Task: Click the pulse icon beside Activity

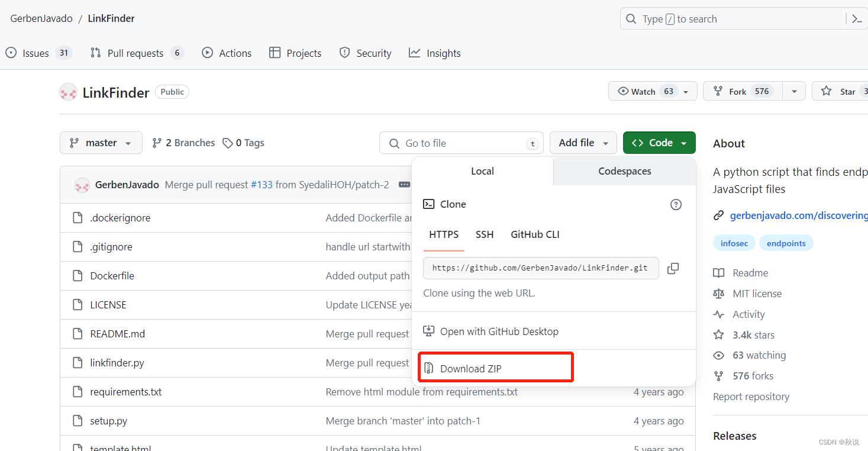Action: click(719, 314)
